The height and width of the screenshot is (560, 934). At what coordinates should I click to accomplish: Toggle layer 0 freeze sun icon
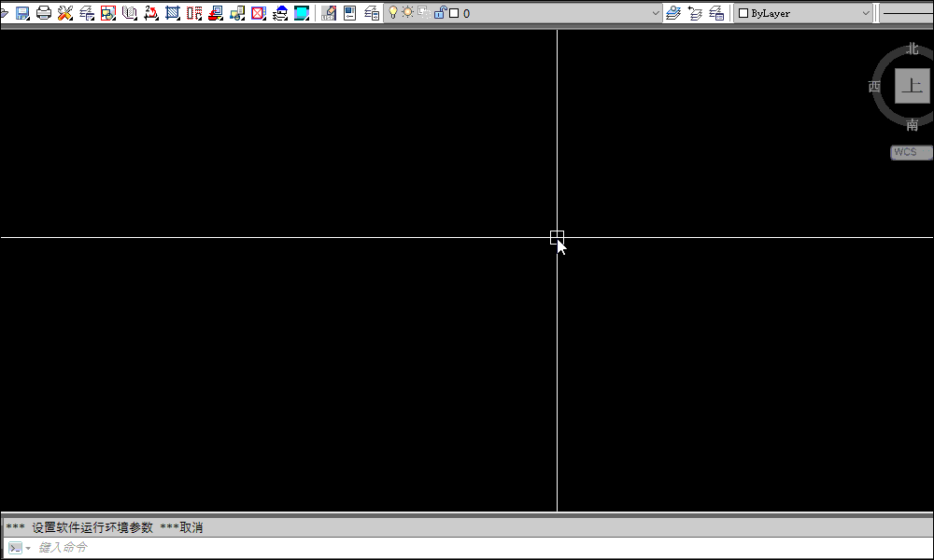click(408, 12)
